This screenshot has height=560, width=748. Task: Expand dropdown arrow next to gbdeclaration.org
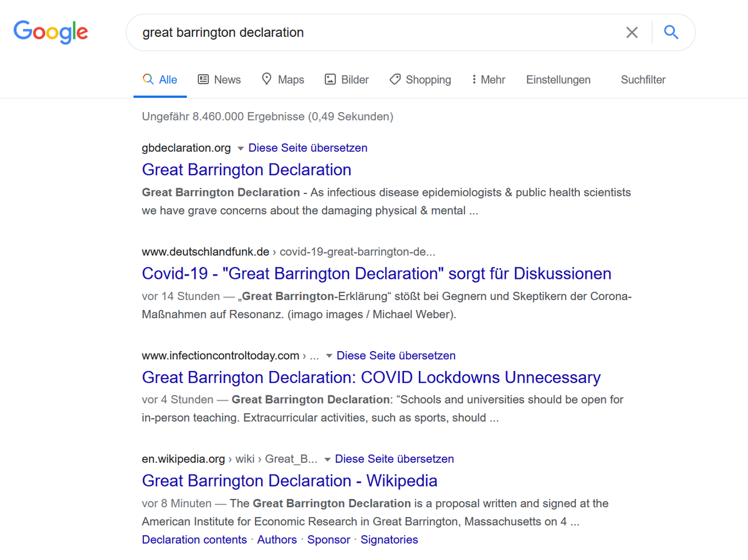coord(240,148)
